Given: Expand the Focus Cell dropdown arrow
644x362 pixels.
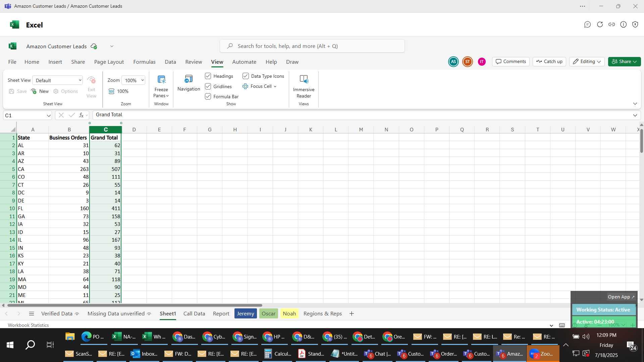Looking at the screenshot, I should tap(275, 86).
